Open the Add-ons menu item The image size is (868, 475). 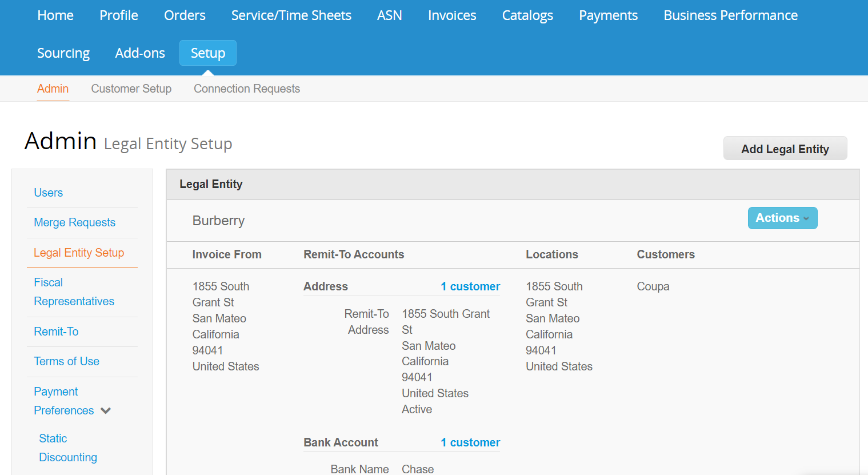click(x=140, y=53)
